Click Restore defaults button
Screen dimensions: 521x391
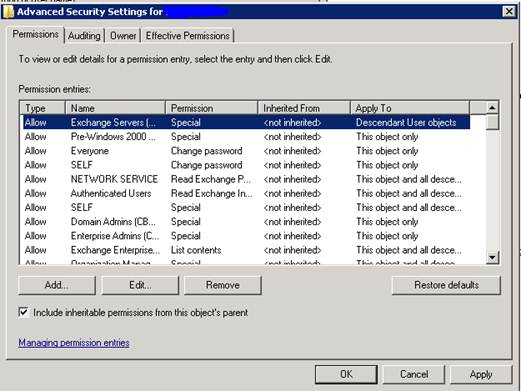pyautogui.click(x=446, y=285)
